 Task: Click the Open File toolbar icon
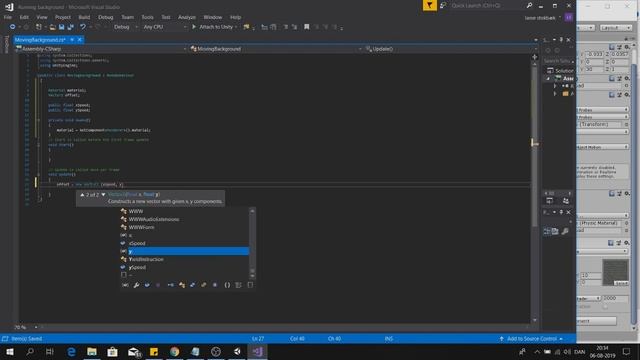coord(52,27)
